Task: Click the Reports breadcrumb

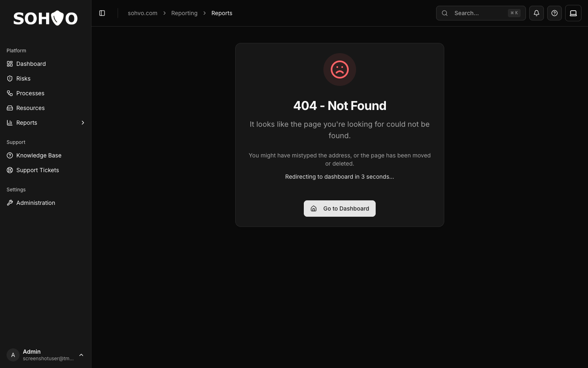Action: point(222,13)
